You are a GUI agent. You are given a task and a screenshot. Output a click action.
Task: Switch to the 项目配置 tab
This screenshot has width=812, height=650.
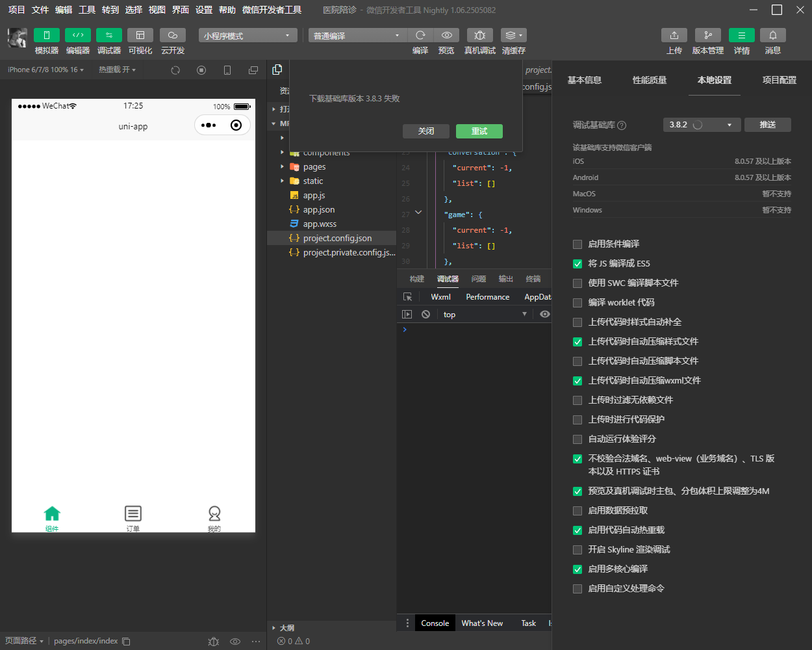click(x=780, y=80)
